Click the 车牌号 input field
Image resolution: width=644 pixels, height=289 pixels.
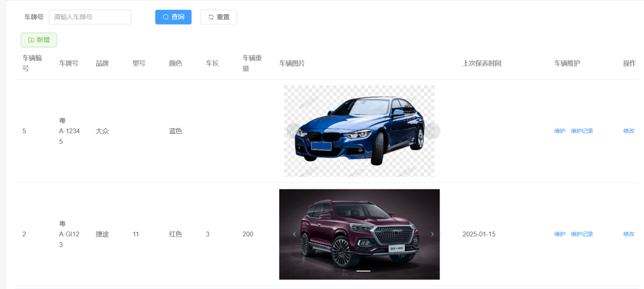(x=90, y=17)
